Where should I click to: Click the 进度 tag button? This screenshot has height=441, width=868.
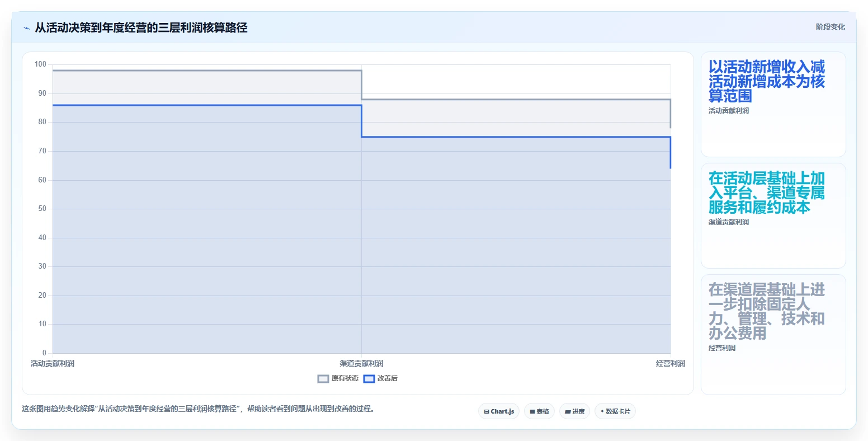point(575,411)
